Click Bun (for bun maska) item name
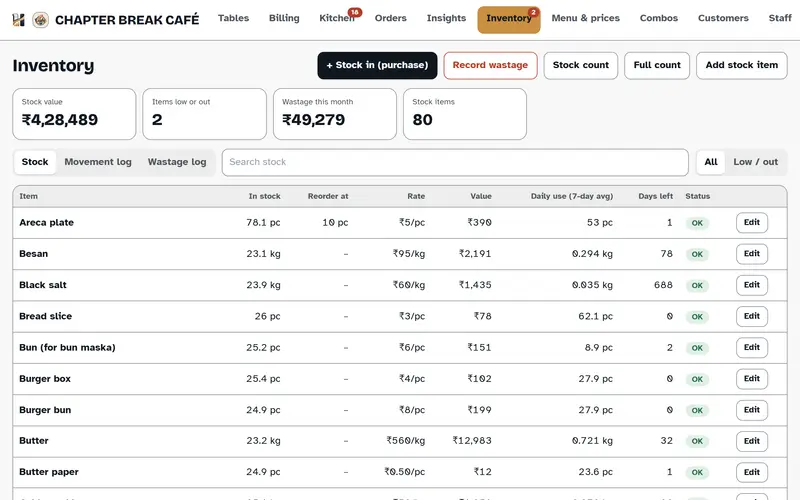Image resolution: width=800 pixels, height=500 pixels. tap(67, 347)
